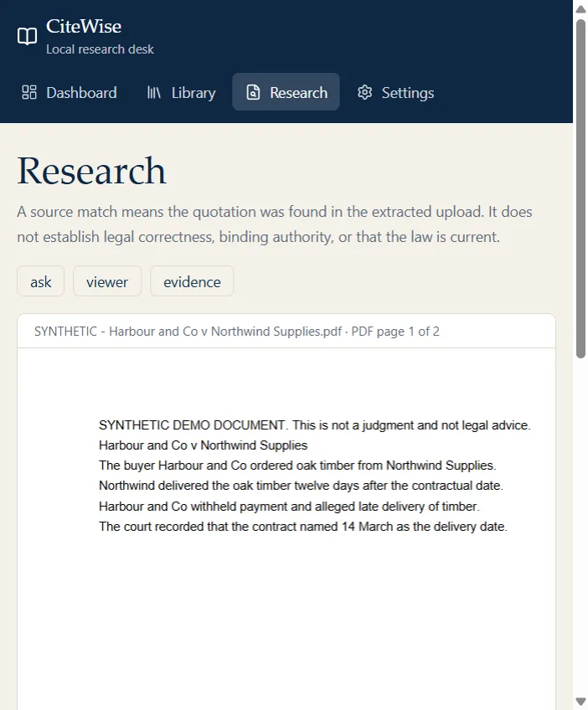Click the line 'Harbour and Co withheld payment'

pyautogui.click(x=289, y=507)
